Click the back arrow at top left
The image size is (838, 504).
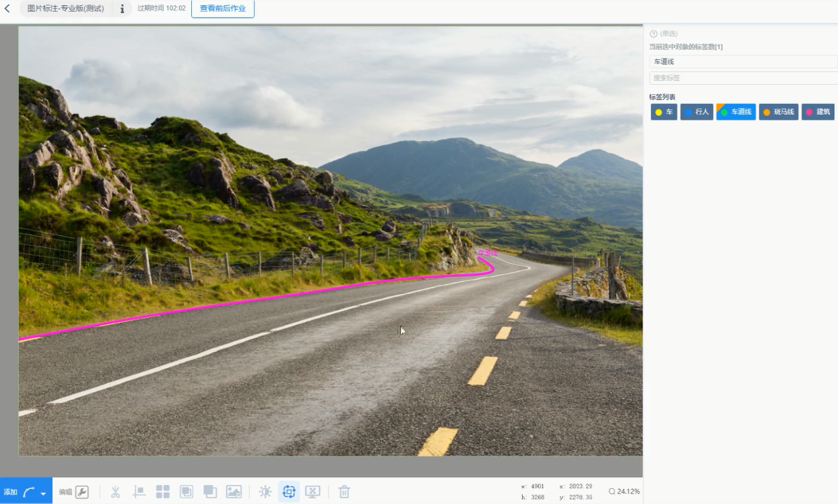pyautogui.click(x=7, y=9)
